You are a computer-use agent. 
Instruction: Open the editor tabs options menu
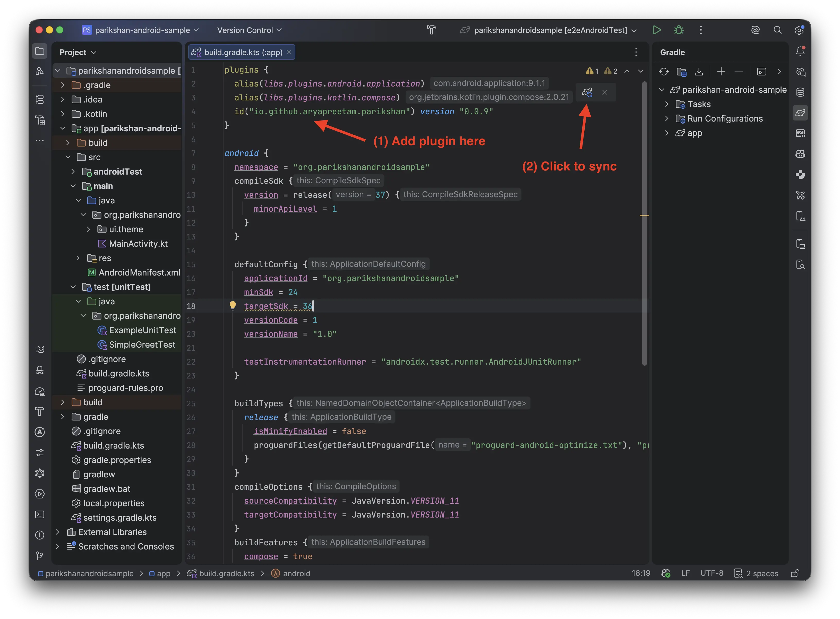coord(636,52)
